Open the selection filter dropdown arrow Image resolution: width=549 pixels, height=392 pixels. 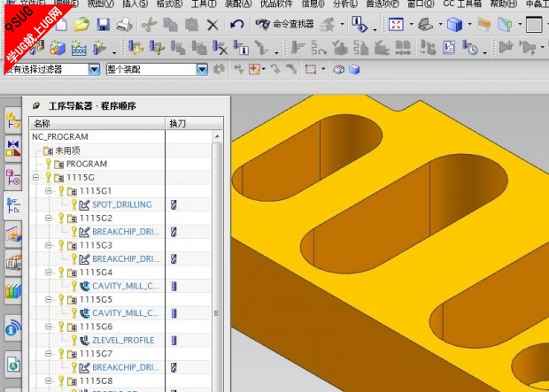point(94,69)
